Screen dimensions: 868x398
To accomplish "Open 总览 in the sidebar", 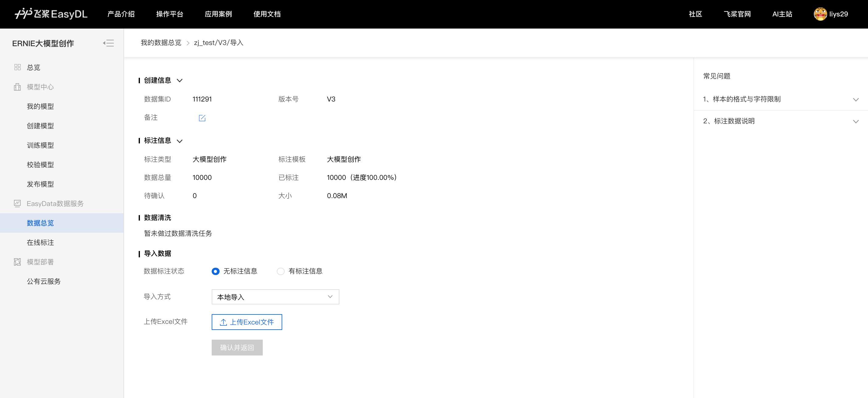I will (33, 67).
